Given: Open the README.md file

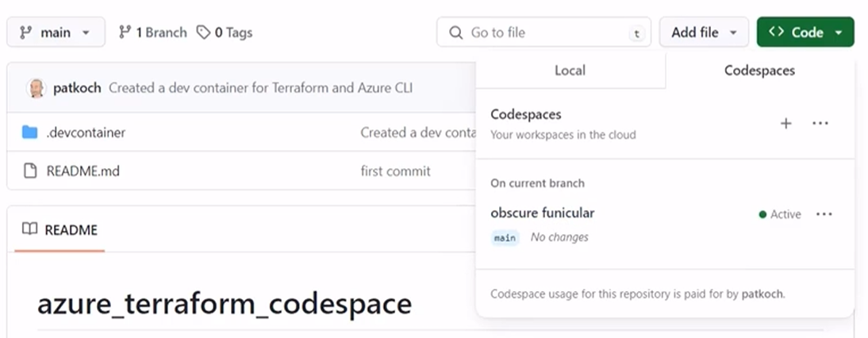Looking at the screenshot, I should pos(83,171).
